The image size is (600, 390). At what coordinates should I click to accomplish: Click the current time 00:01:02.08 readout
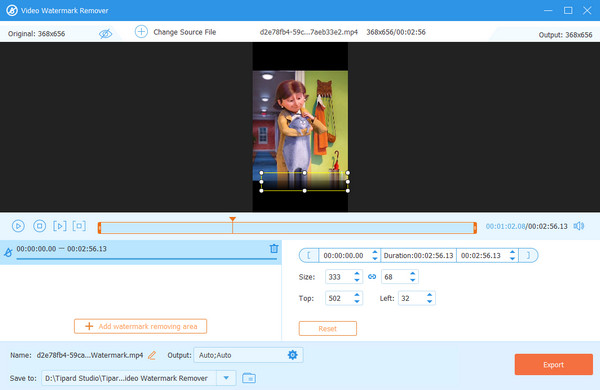pos(505,226)
